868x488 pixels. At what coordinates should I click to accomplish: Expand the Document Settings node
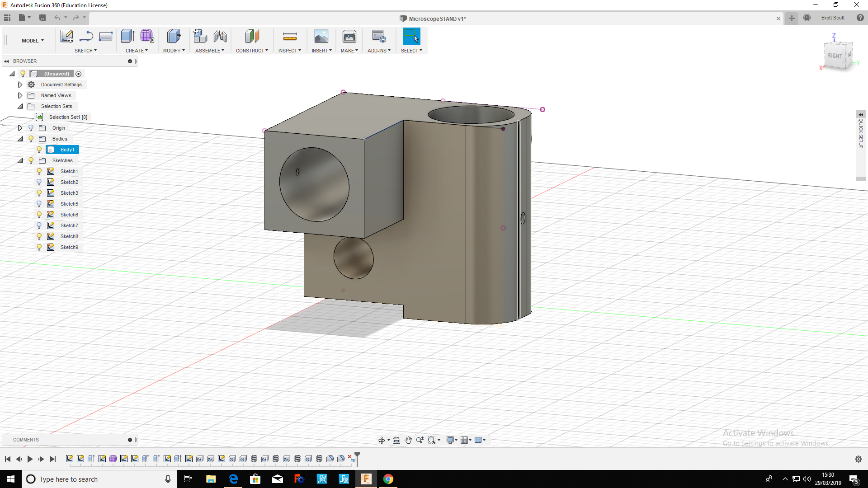click(20, 84)
